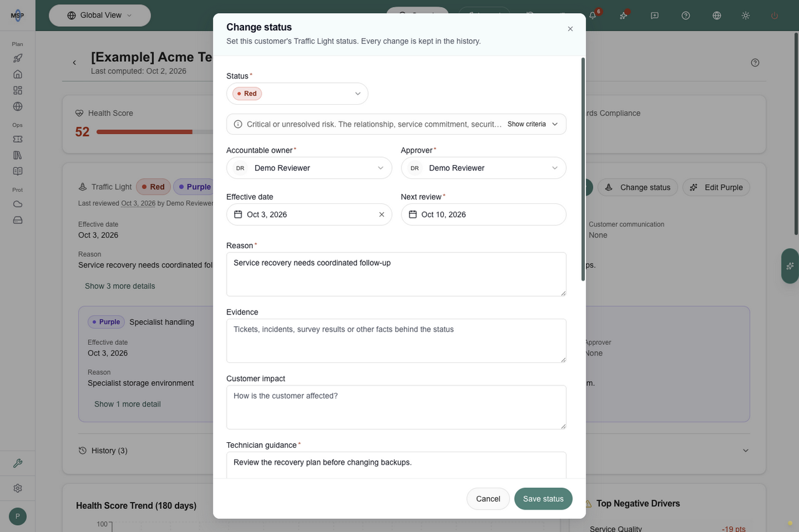Screen dimensions: 799x532
Task: Click the page help icon below the top bar
Action: [x=755, y=62]
